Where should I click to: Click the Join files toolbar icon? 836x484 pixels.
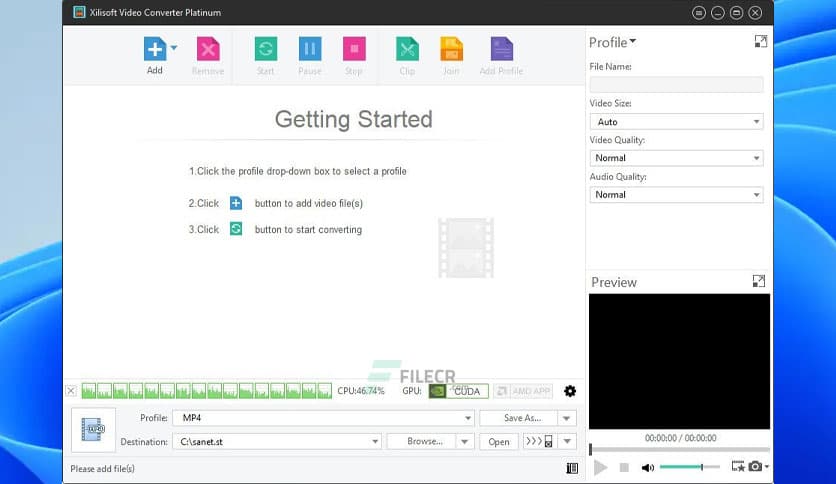click(451, 49)
